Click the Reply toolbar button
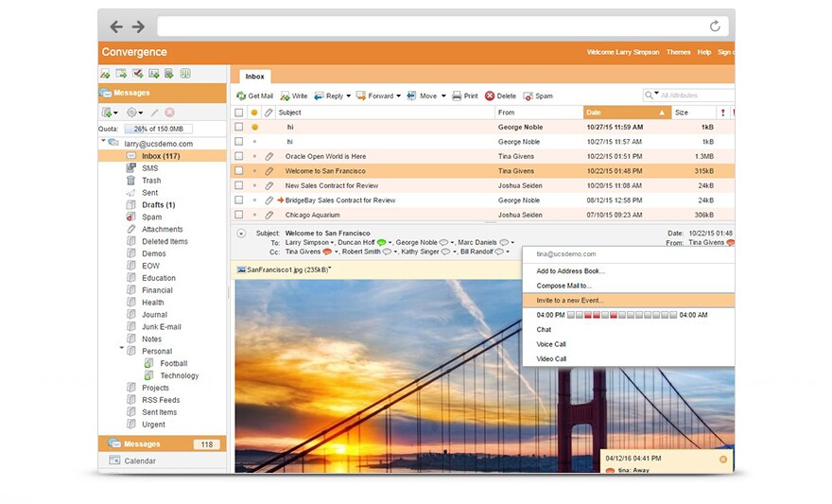Screen dimensions: 832x504 point(329,96)
